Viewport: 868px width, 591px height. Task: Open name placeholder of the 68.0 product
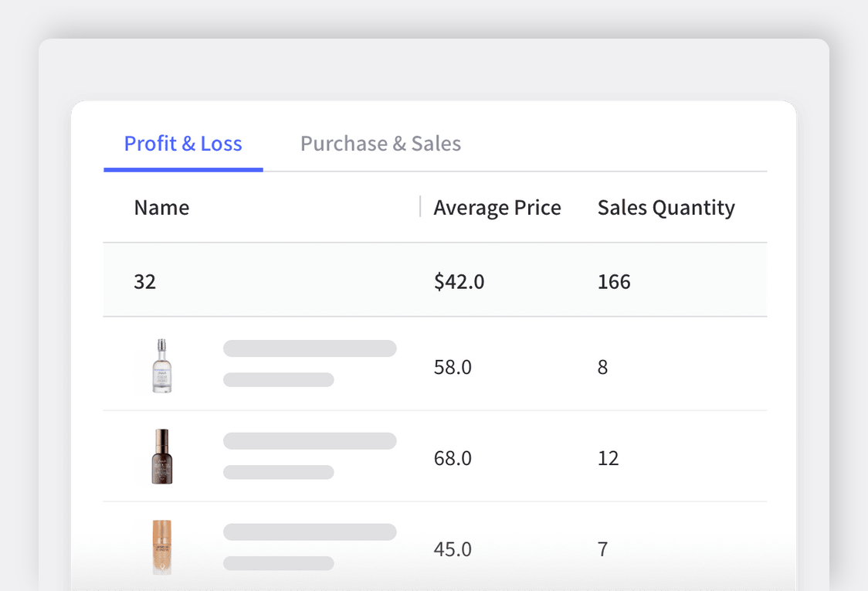[309, 441]
